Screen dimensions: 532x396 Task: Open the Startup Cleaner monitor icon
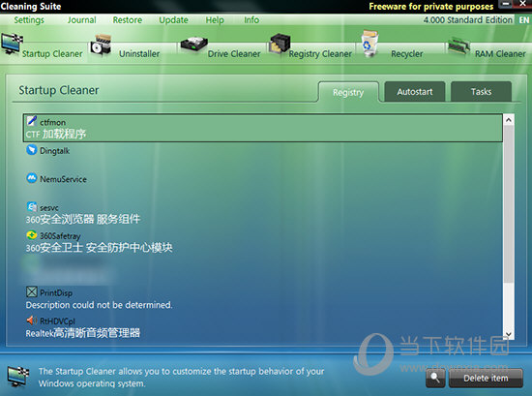pos(12,44)
